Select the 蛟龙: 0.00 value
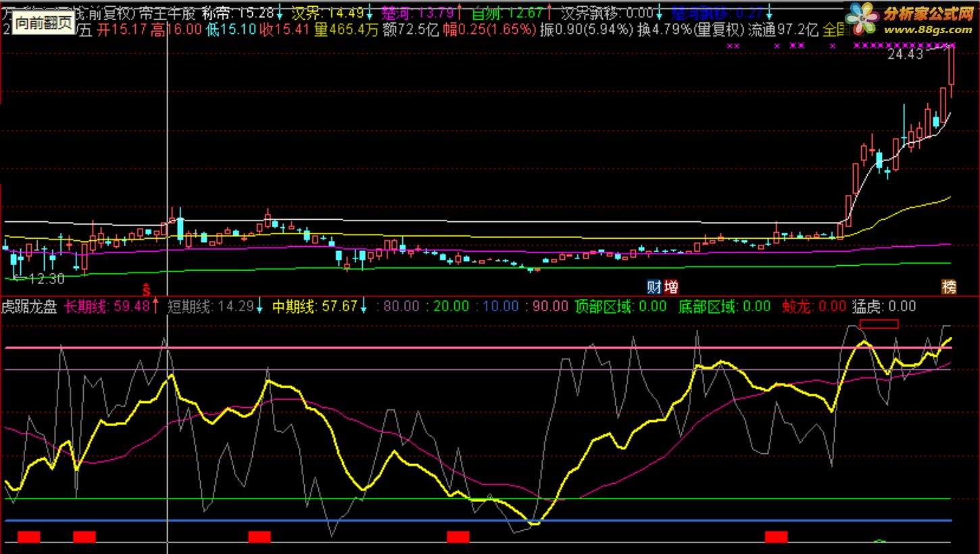980x554 pixels. [814, 306]
